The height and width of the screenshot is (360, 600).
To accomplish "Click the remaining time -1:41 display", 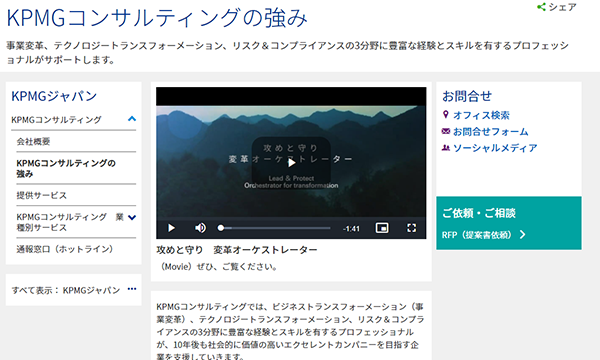I will coord(351,229).
